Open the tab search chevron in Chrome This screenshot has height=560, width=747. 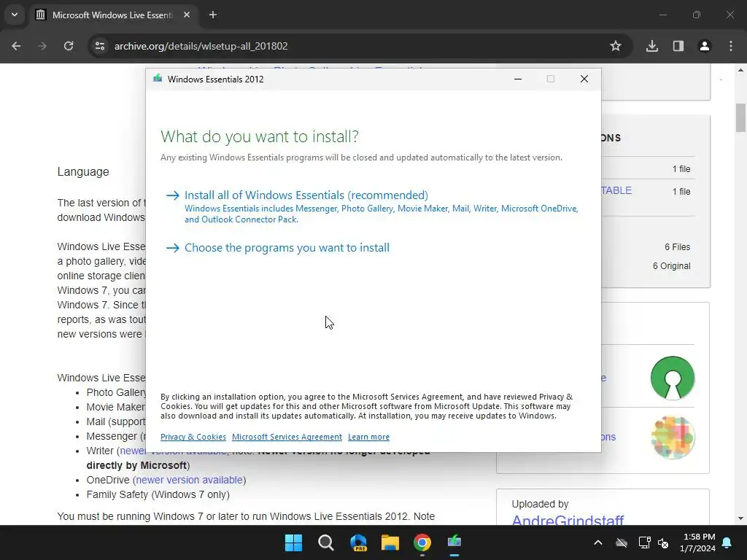[15, 15]
